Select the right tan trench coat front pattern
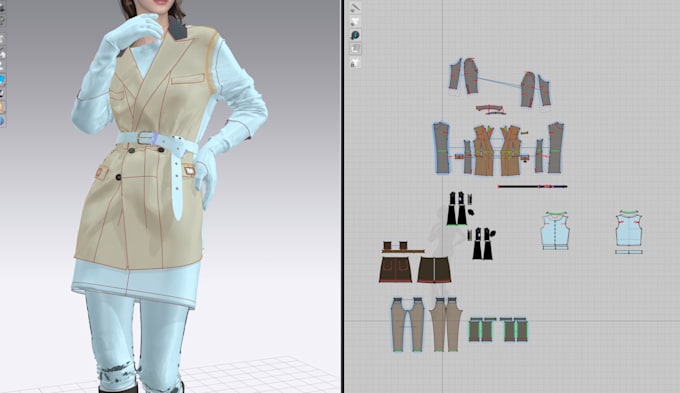 (x=511, y=151)
